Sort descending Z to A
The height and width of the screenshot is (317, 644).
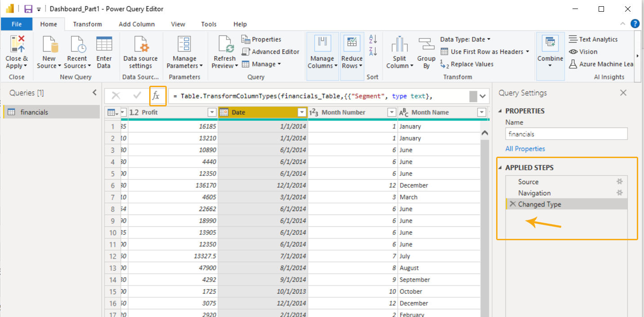pyautogui.click(x=373, y=51)
